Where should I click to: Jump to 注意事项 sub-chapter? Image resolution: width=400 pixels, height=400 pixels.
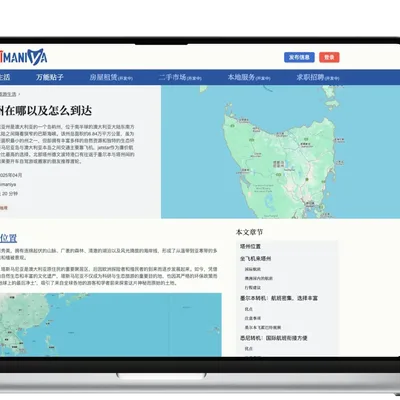253,318
